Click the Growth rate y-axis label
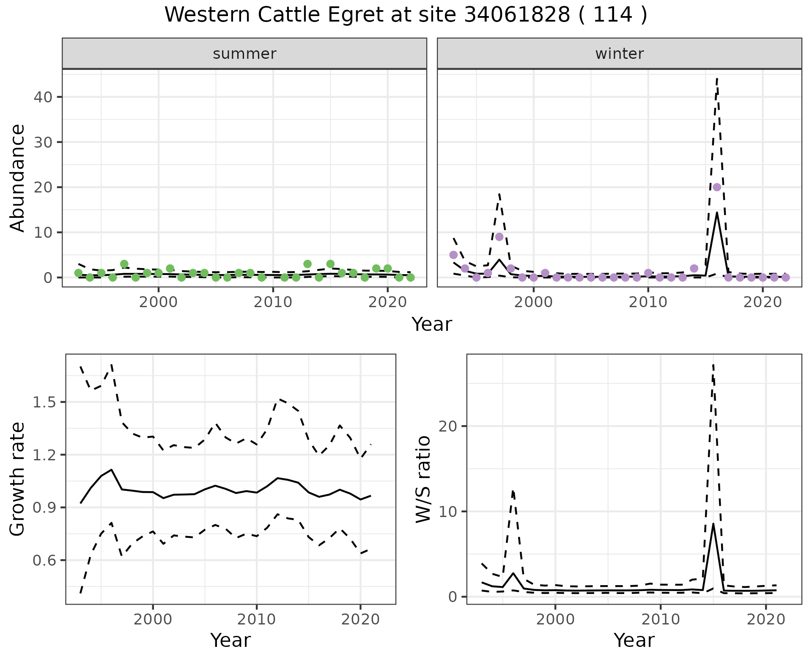 coord(18,479)
